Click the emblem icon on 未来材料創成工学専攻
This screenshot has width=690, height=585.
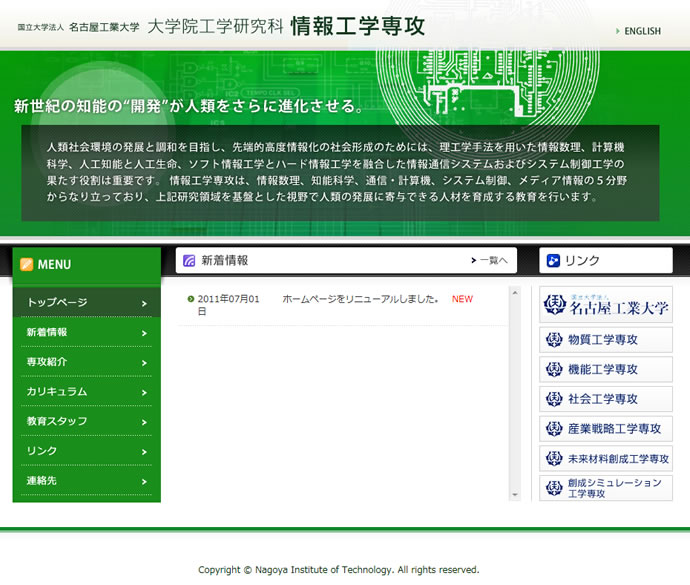click(x=554, y=459)
